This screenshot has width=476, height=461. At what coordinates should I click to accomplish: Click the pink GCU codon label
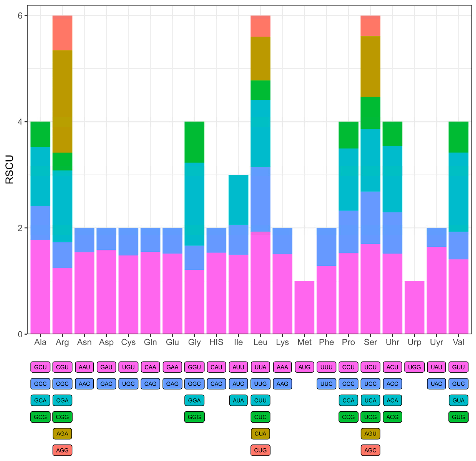click(40, 367)
